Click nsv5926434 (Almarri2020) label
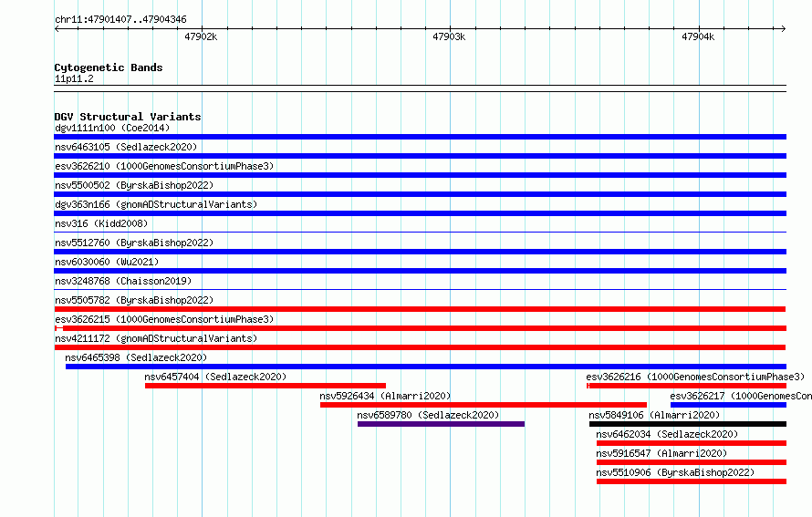Screen dimensions: 812x517 (385, 396)
